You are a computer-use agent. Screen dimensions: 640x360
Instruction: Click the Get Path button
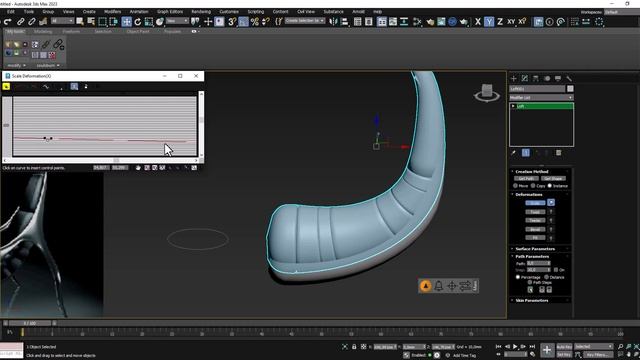pyautogui.click(x=526, y=178)
